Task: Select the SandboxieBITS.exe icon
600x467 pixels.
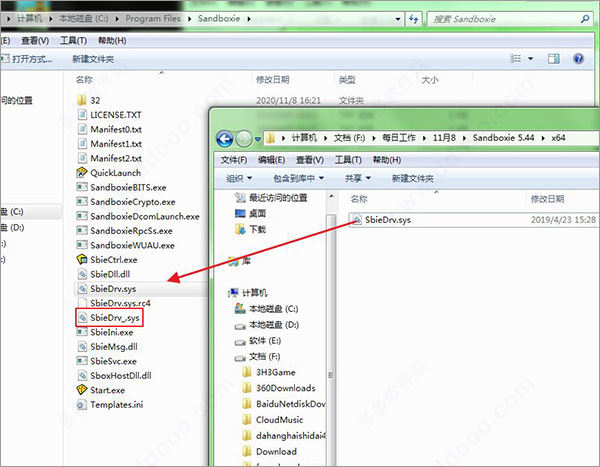Action: [82, 187]
